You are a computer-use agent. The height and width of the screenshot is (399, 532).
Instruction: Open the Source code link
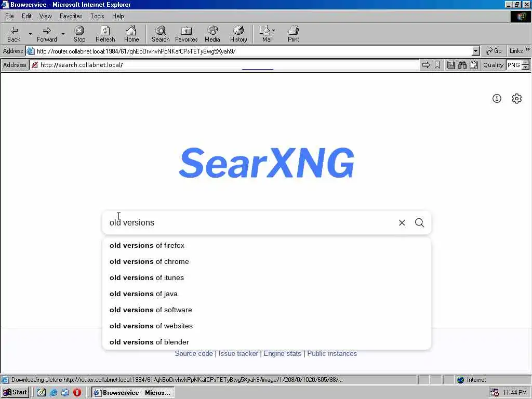coord(194,353)
